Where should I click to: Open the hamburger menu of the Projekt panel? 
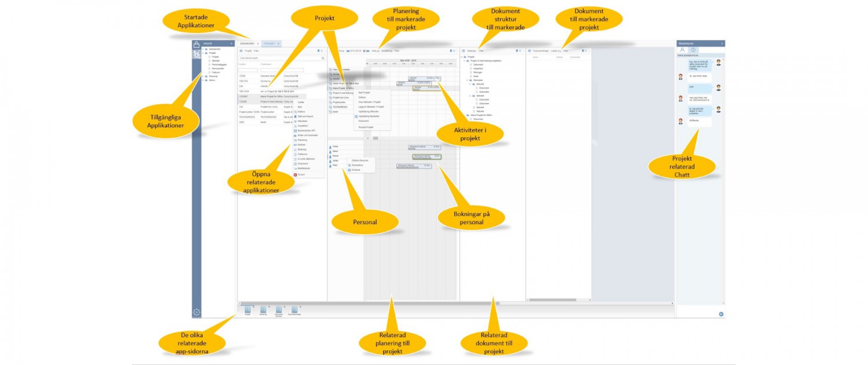pos(241,51)
